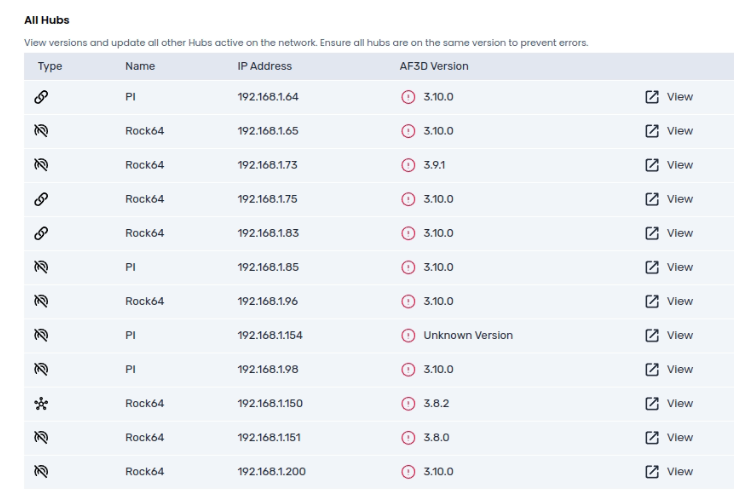View the PI hub at 192.168.1.64
This screenshot has height=502, width=749.
(670, 97)
